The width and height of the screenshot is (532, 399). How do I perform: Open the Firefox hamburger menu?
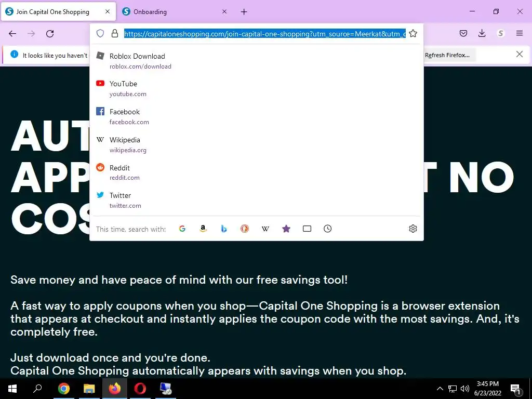click(519, 33)
